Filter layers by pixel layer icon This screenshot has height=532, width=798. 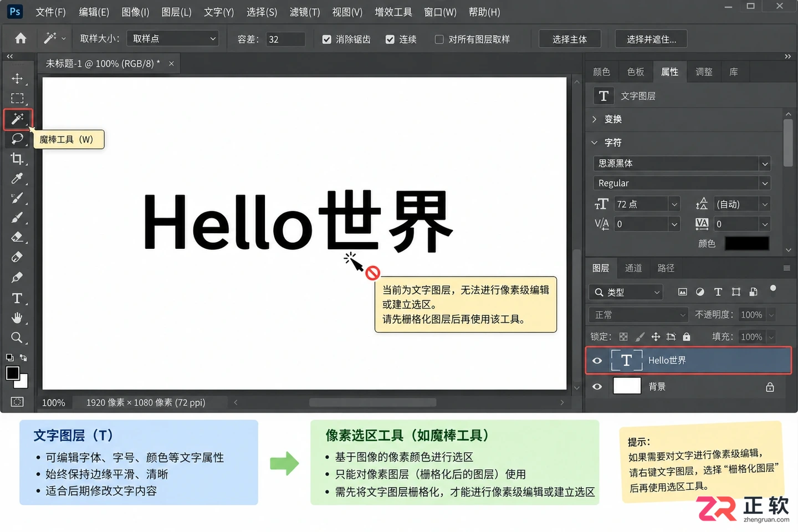(683, 292)
